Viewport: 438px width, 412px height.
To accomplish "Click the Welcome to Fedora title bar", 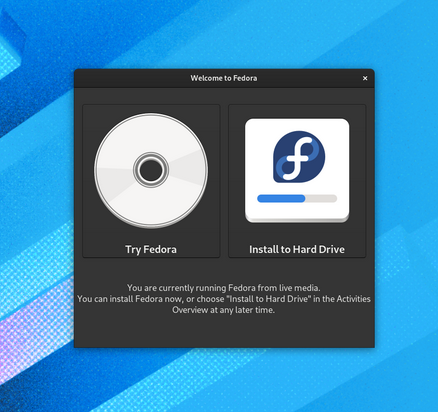I will 224,78.
